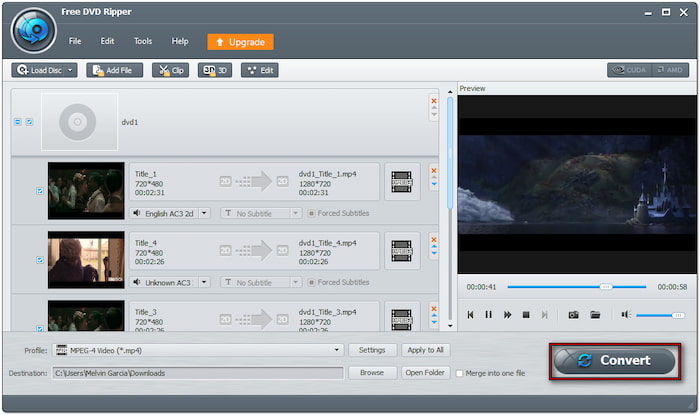Click the Free DVD Ripper logo icon
The height and width of the screenshot is (415, 700).
tap(33, 31)
